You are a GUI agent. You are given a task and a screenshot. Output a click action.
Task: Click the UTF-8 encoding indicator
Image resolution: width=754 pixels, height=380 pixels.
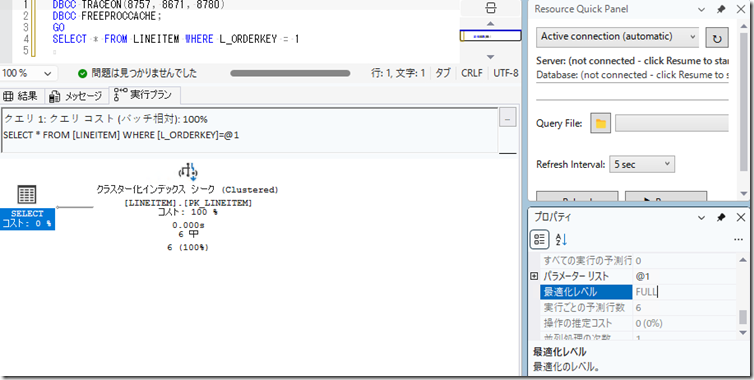[506, 73]
